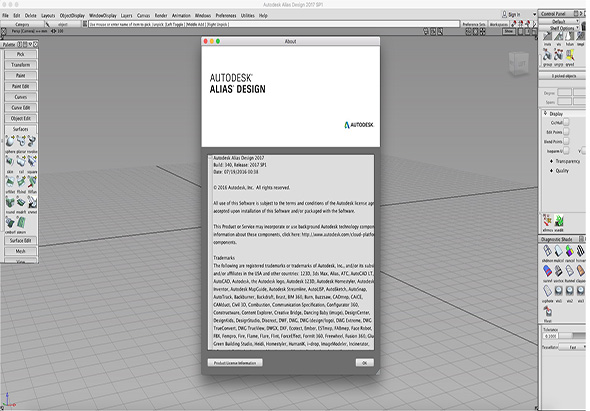Open the Help menu
The image size is (590, 411).
coord(263,15)
